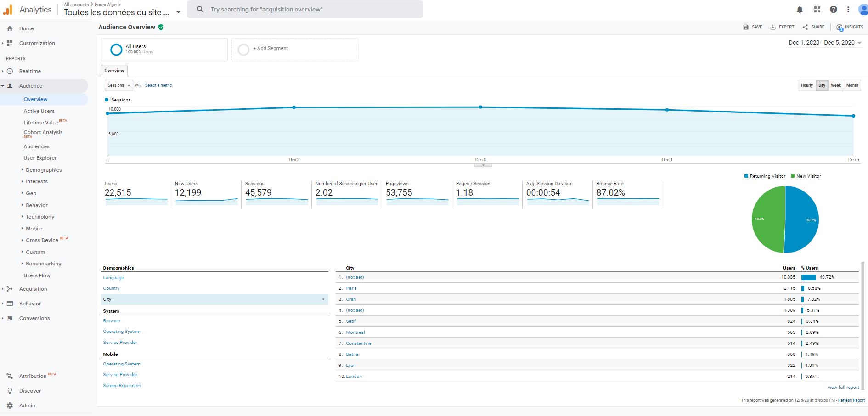The image size is (868, 416).
Task: Click the Dec 3 data point on chart
Action: [480, 107]
